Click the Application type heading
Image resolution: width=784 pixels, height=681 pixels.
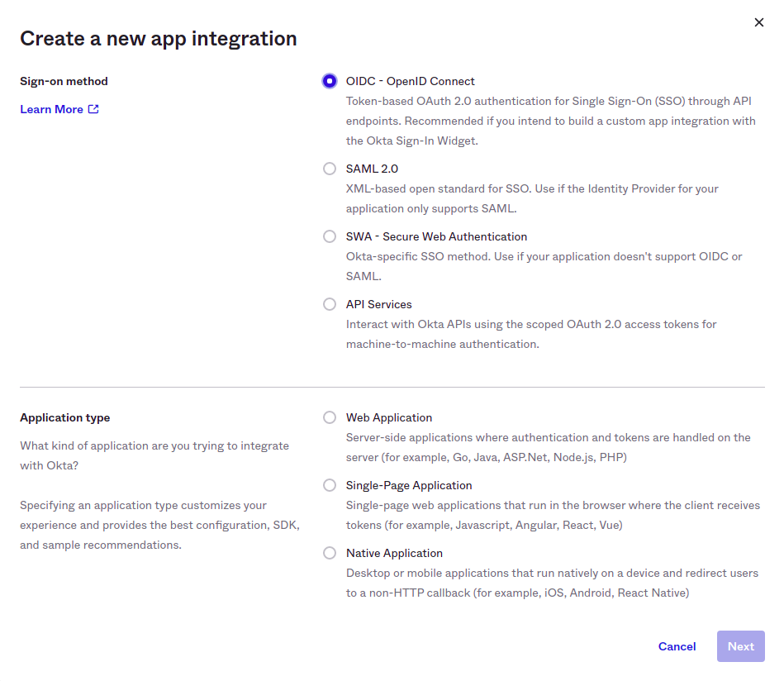[x=65, y=417]
